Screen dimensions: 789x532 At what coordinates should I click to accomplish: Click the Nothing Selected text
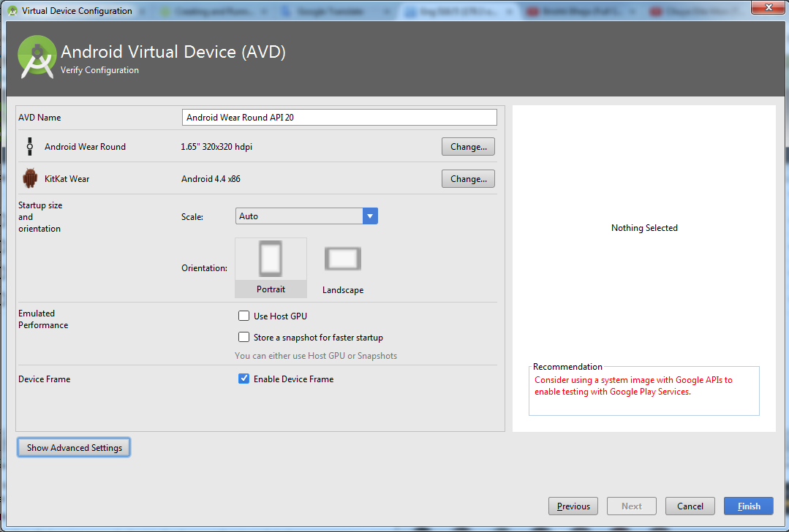pyautogui.click(x=644, y=228)
